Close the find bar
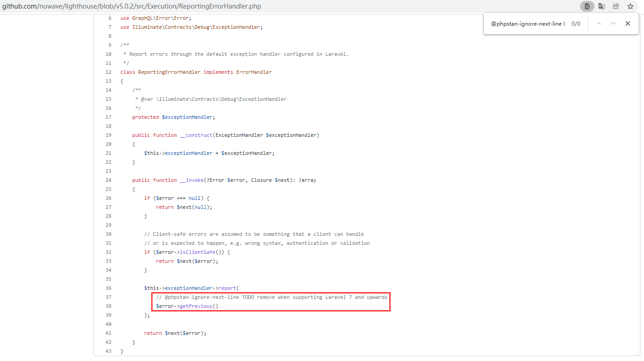The image size is (644, 361). (627, 23)
